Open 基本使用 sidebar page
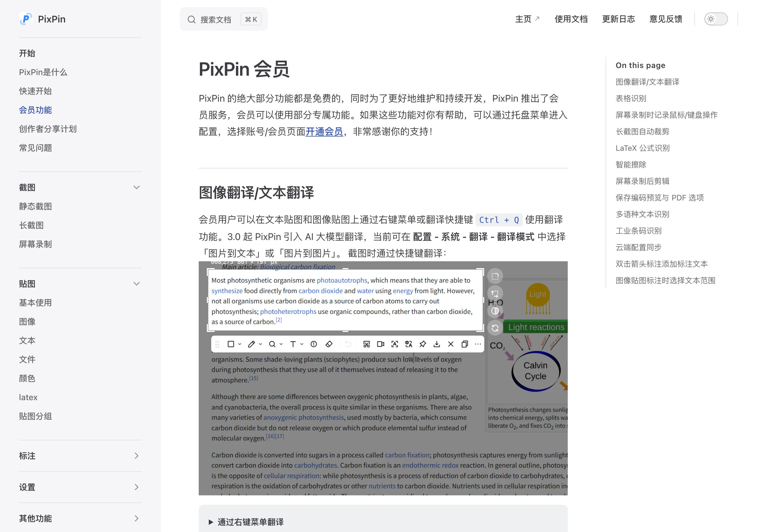The image size is (757, 532). coord(35,303)
